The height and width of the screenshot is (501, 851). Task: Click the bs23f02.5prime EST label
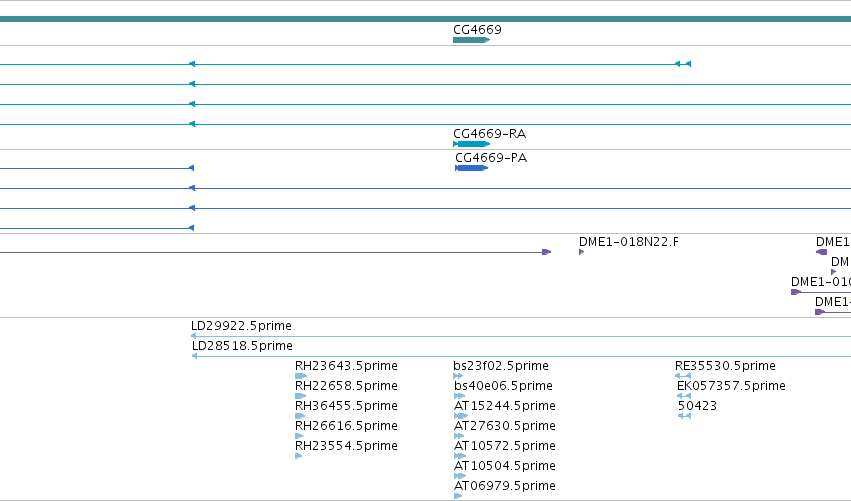tap(501, 366)
